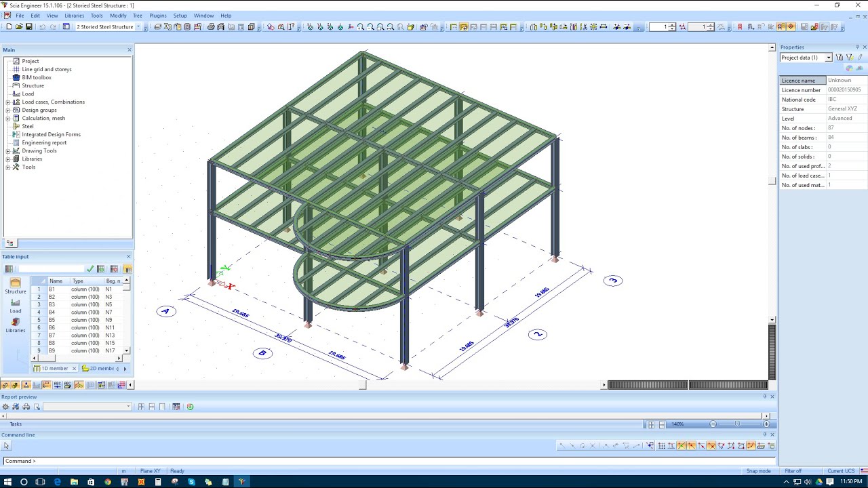Toggle Snap mode in the status bar

tap(758, 470)
